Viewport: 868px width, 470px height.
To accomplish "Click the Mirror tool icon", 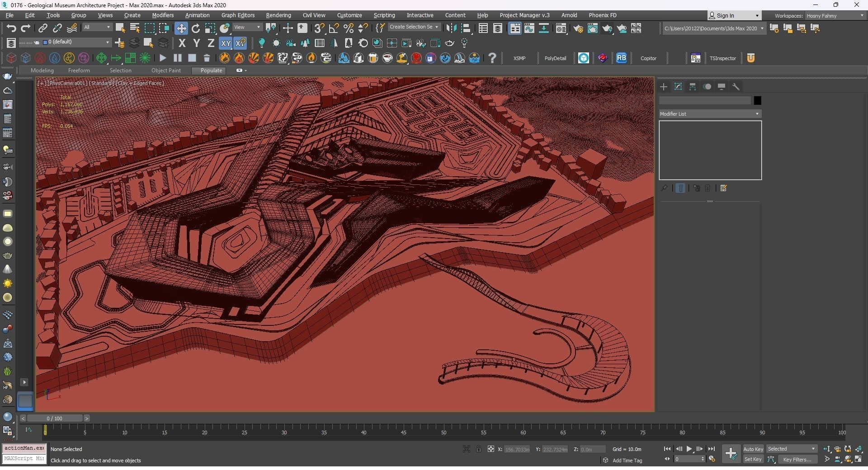I will point(451,28).
